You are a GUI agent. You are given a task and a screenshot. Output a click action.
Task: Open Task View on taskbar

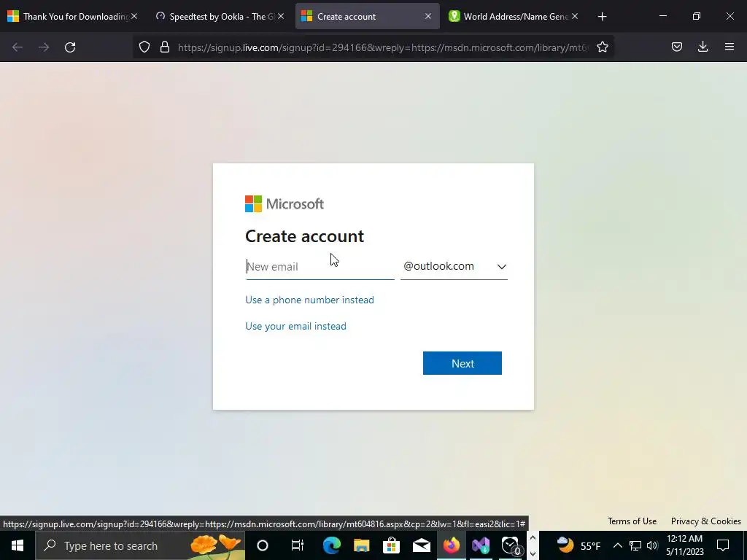[298, 545]
